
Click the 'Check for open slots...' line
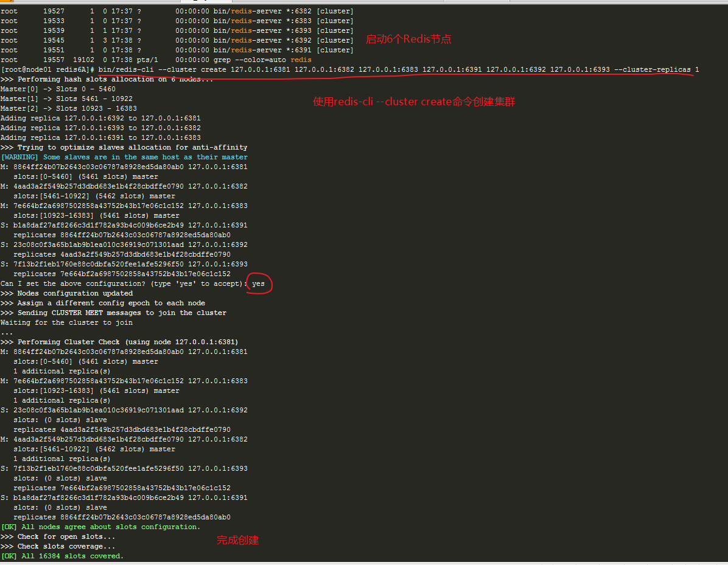58,536
